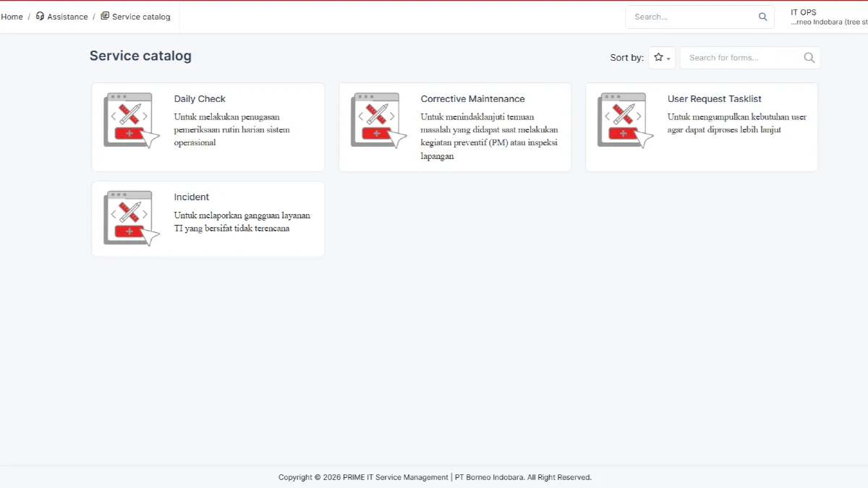Screen dimensions: 868x488
Task: Click the magnifier icon in global search
Action: 762,17
